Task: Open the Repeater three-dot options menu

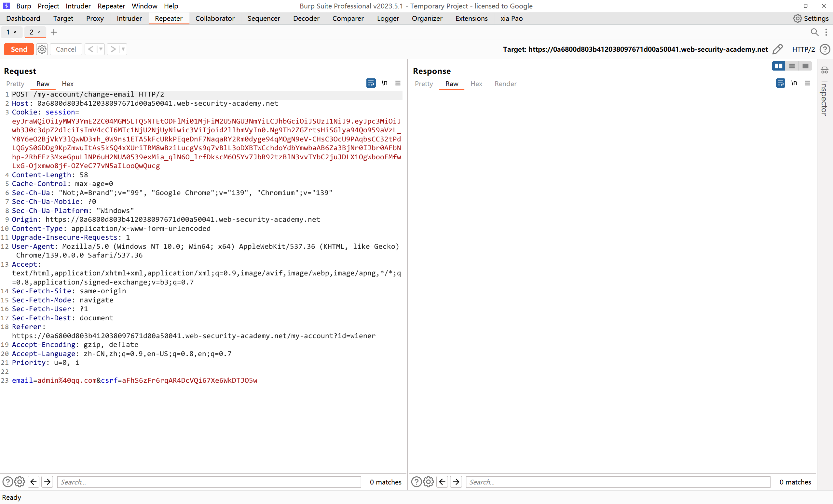Action: (x=826, y=32)
